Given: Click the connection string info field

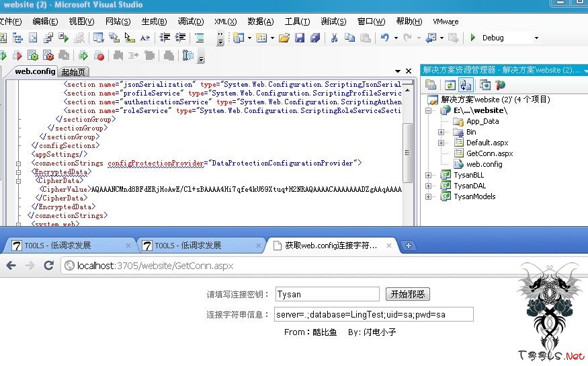Looking at the screenshot, I should point(374,314).
